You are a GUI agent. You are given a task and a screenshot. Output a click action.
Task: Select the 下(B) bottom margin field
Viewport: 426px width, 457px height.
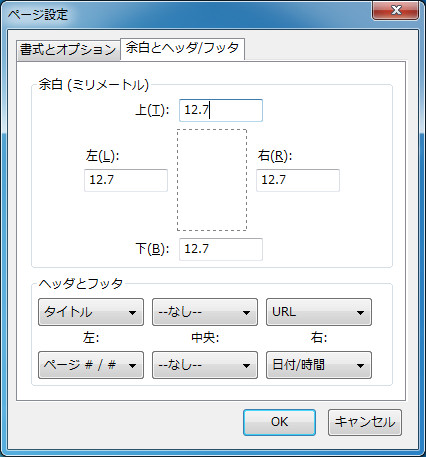[x=221, y=249]
